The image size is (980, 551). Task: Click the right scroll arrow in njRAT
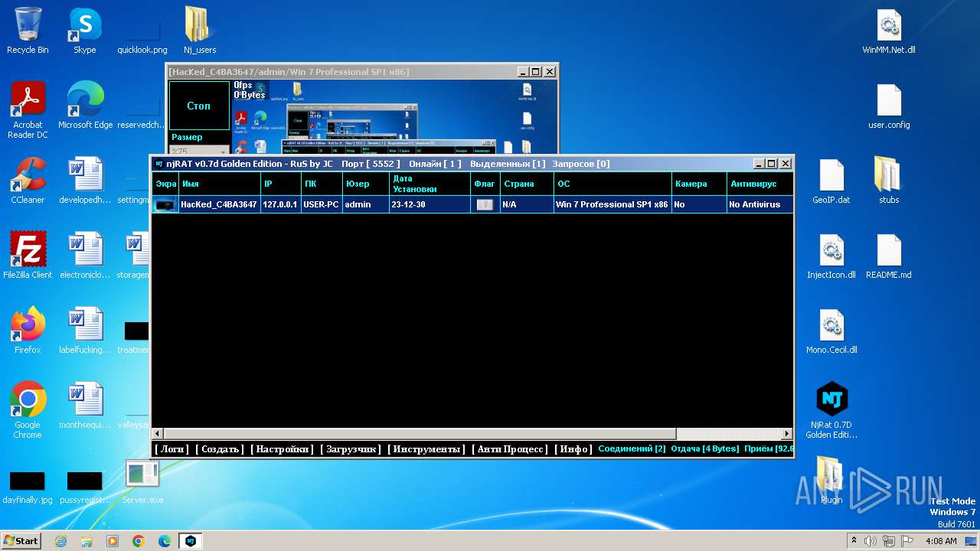[x=786, y=434]
